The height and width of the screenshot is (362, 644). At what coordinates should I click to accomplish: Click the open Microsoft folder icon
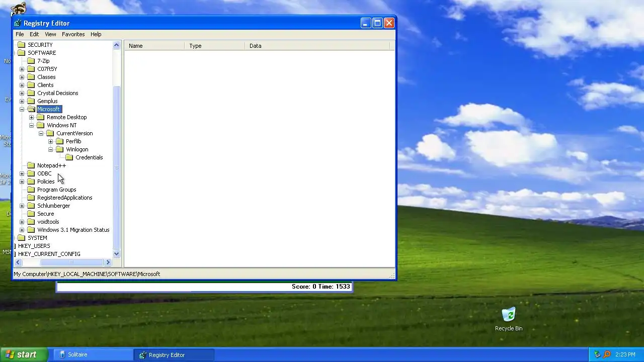click(x=31, y=109)
